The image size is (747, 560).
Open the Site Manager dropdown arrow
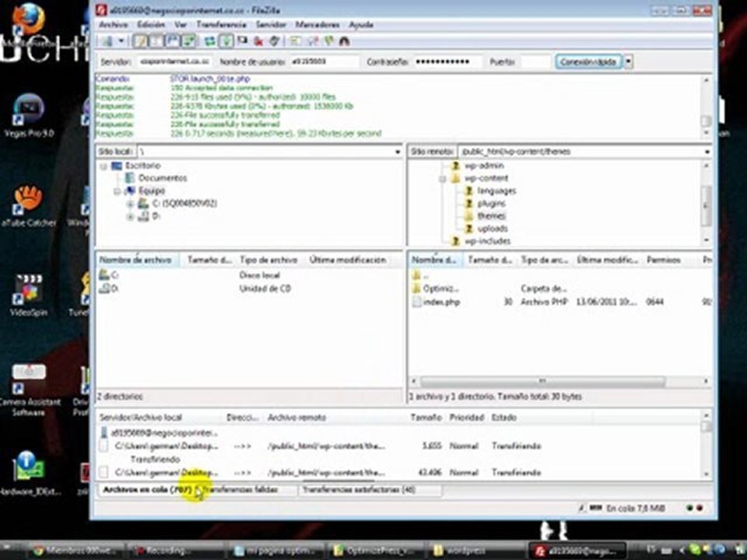point(121,41)
